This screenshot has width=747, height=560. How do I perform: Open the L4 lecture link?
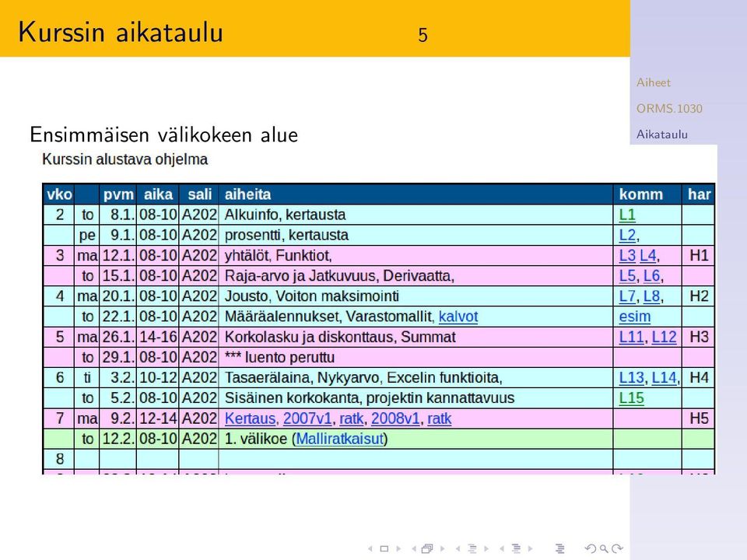point(647,256)
